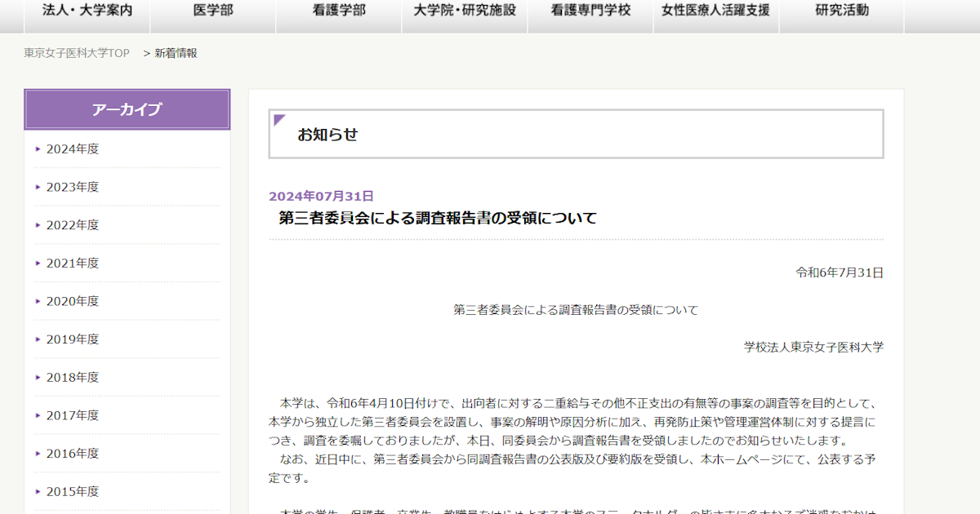Screen dimensions: 980x514
Task: Open the 看護専門学校 menu item
Action: pos(590,11)
